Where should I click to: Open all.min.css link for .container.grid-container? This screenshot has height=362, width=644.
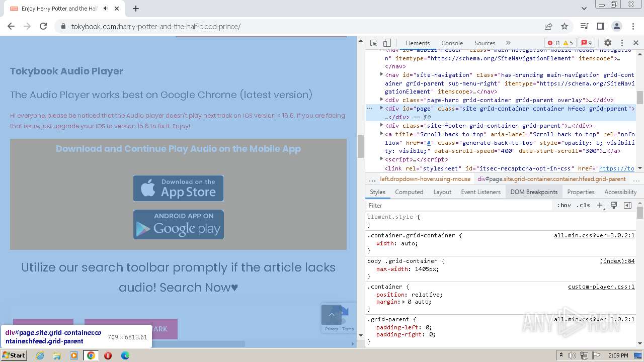pos(594,235)
